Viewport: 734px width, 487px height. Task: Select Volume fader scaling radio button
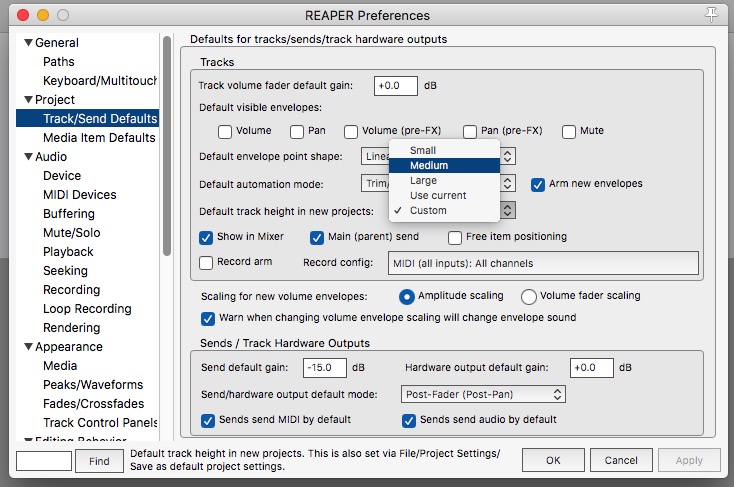pos(528,296)
